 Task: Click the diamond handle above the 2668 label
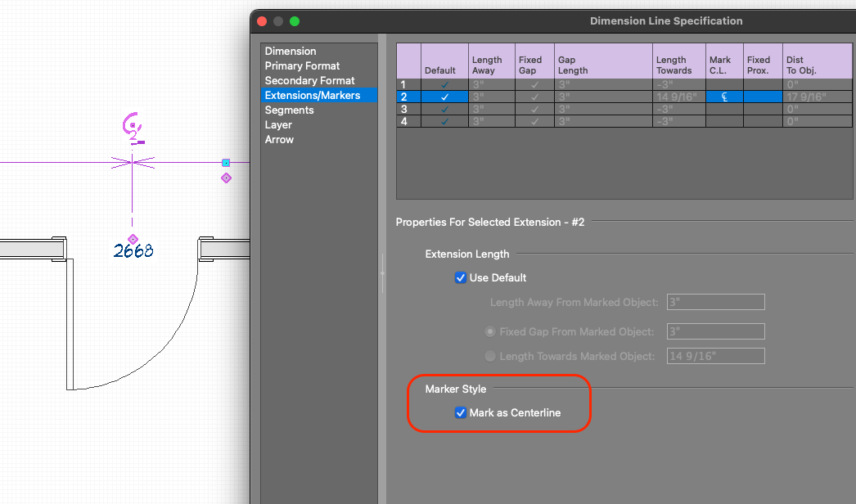133,239
